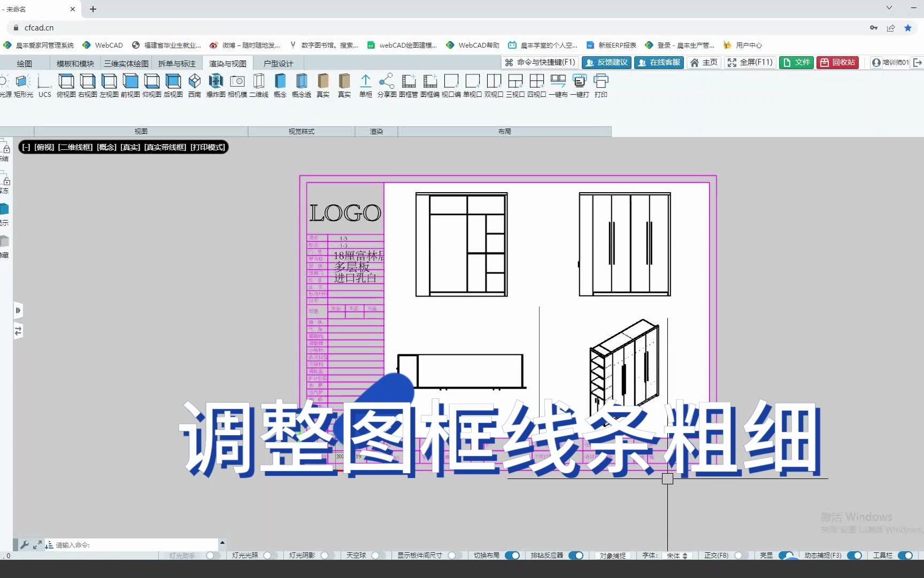Open the 字体 宋体 font dropdown
Viewport: 924px width, 578px height.
tap(677, 556)
